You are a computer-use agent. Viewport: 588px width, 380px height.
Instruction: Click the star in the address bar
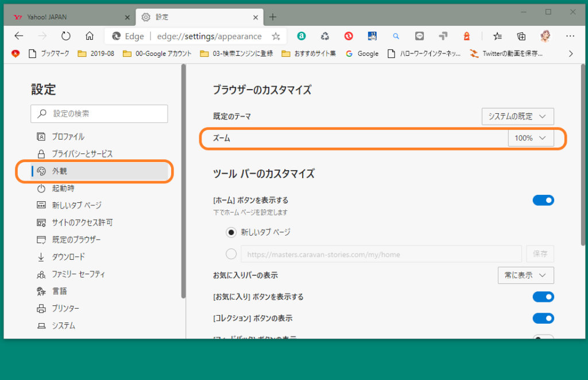276,36
